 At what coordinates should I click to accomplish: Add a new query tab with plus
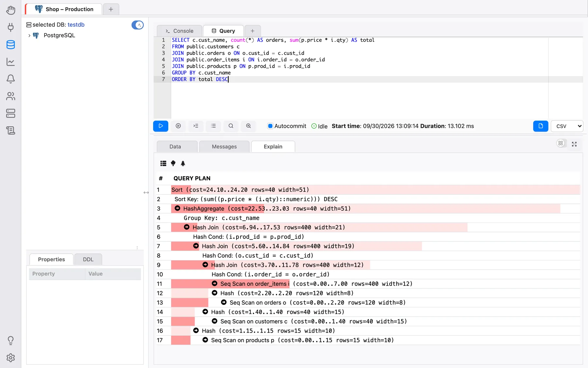(x=253, y=31)
